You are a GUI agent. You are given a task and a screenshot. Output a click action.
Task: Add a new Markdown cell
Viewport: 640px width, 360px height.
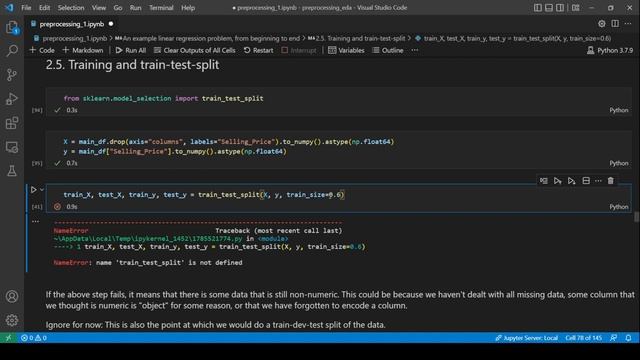click(83, 50)
